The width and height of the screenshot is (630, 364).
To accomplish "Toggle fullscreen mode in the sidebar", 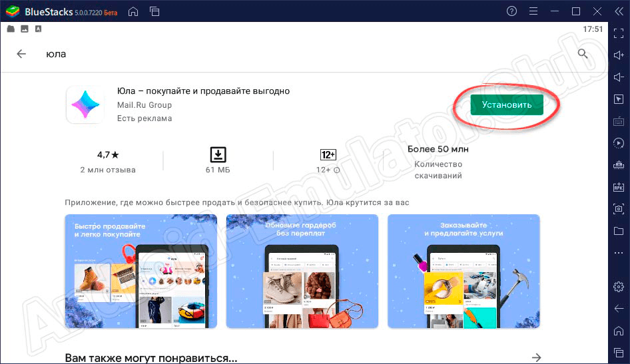I will tap(619, 33).
